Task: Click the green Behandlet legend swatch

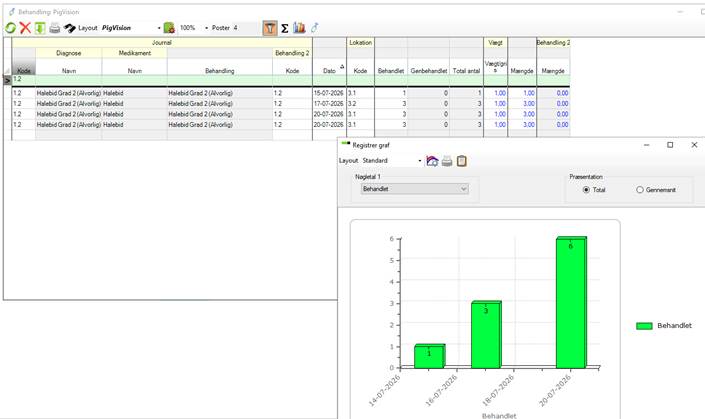Action: tap(644, 326)
